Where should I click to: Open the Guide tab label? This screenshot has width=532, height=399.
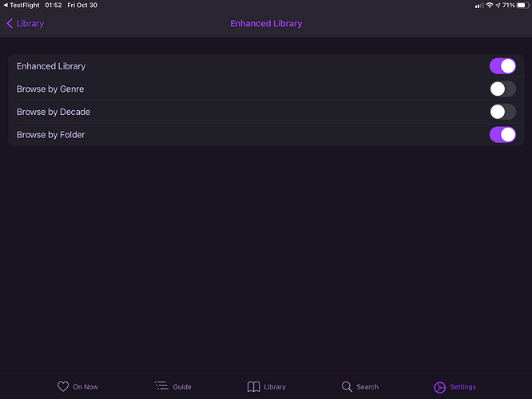click(182, 387)
